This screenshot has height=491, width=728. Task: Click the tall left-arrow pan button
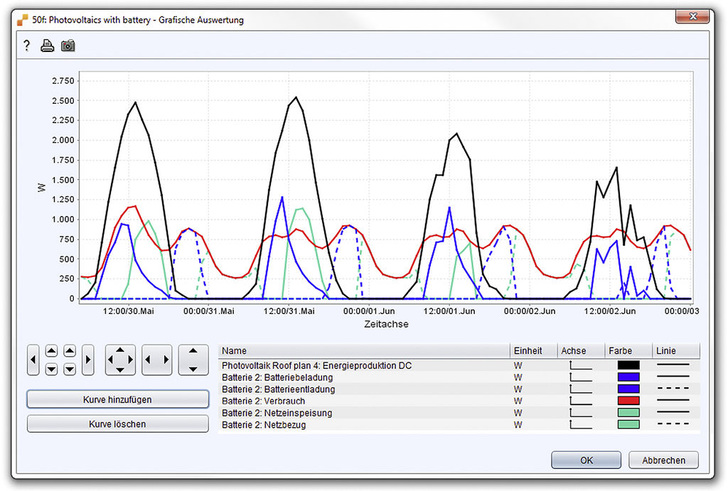(x=34, y=358)
